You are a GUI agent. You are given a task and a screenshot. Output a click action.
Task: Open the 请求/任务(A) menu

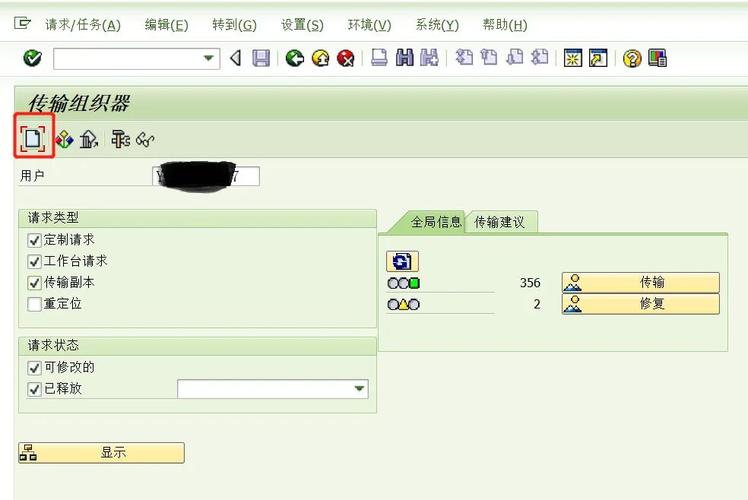tap(83, 25)
